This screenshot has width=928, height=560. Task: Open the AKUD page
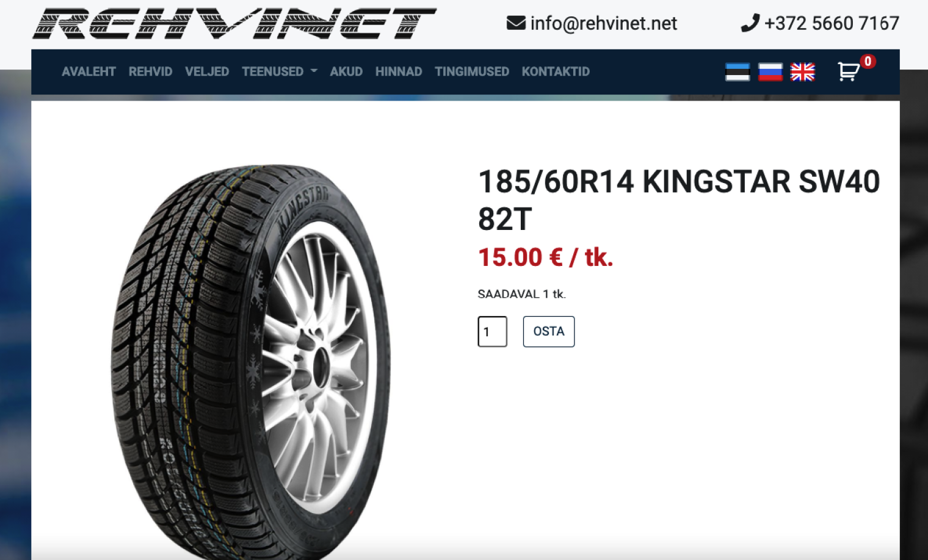346,71
